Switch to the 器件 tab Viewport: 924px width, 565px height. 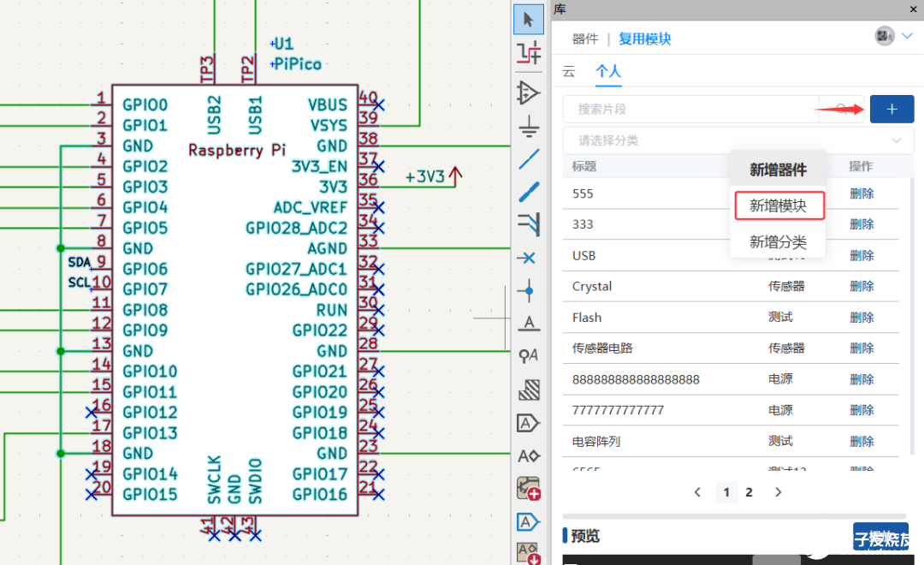584,39
